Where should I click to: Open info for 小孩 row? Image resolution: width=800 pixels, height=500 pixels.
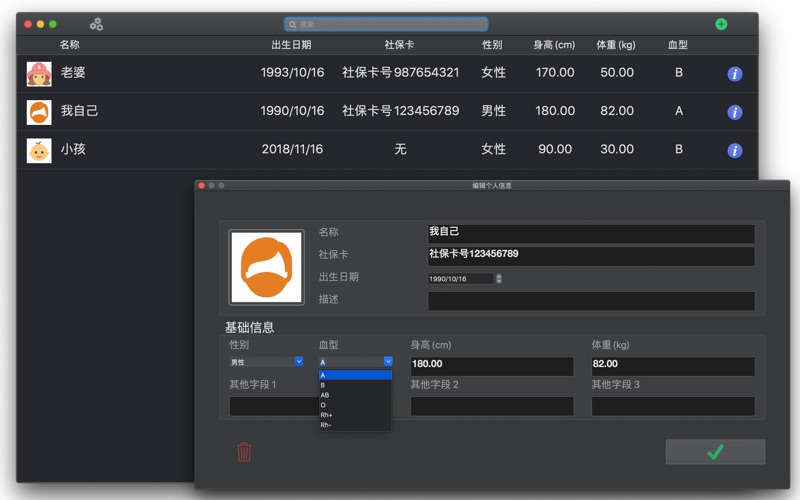734,150
